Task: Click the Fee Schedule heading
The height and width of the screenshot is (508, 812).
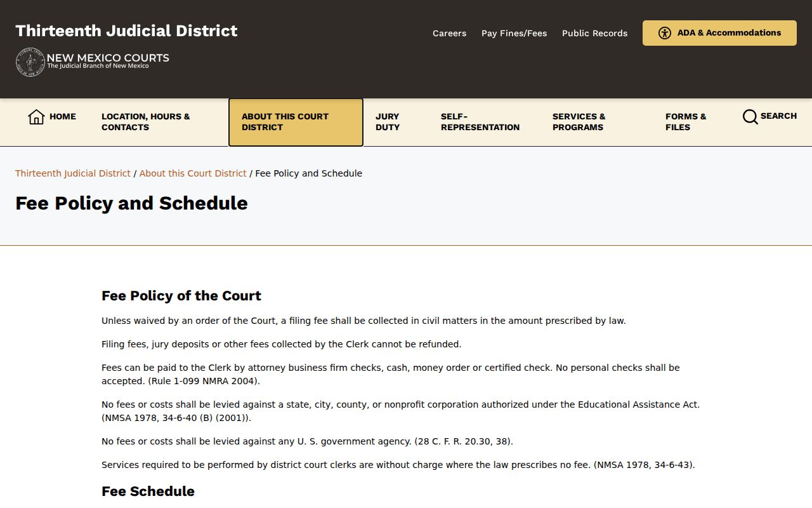Action: [x=148, y=491]
